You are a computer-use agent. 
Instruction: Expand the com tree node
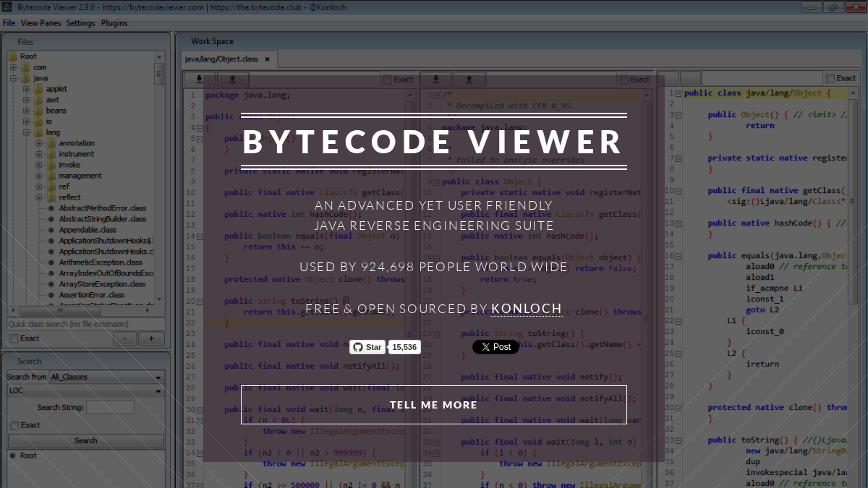[13, 67]
